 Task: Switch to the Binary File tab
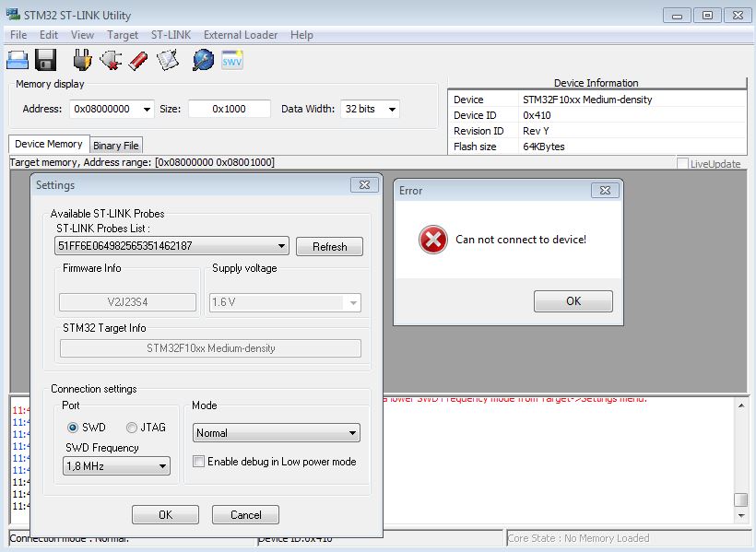[116, 145]
